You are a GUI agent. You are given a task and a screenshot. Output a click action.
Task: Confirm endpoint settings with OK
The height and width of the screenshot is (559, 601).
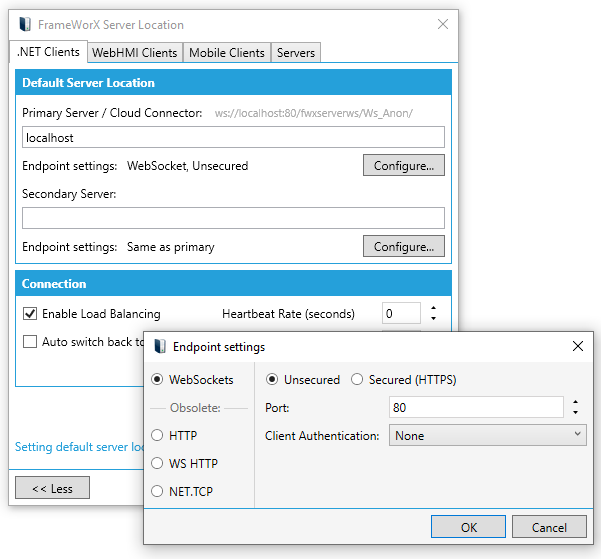point(468,527)
